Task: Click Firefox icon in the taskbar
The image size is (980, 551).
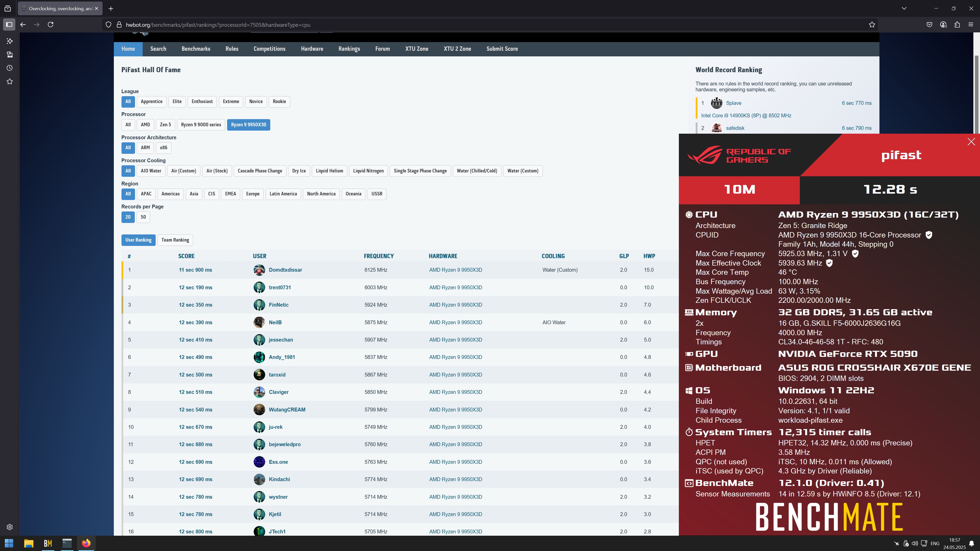Action: point(86,543)
